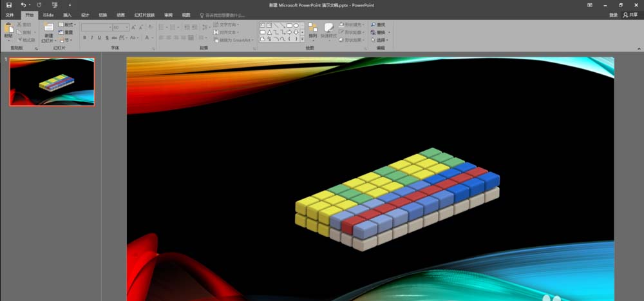Select the Oval shape in shapes gallery

tap(296, 25)
